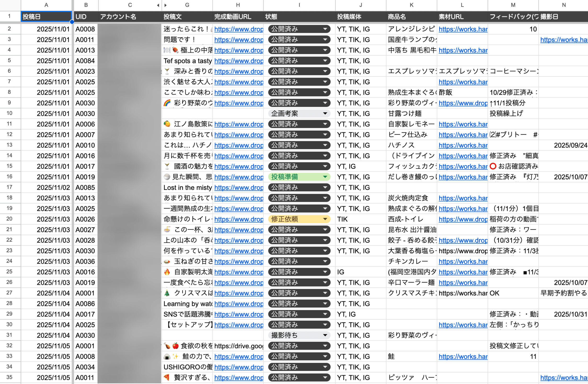The width and height of the screenshot is (588, 384).
Task: Click the select-all corner box above row 1
Action: 10,5
